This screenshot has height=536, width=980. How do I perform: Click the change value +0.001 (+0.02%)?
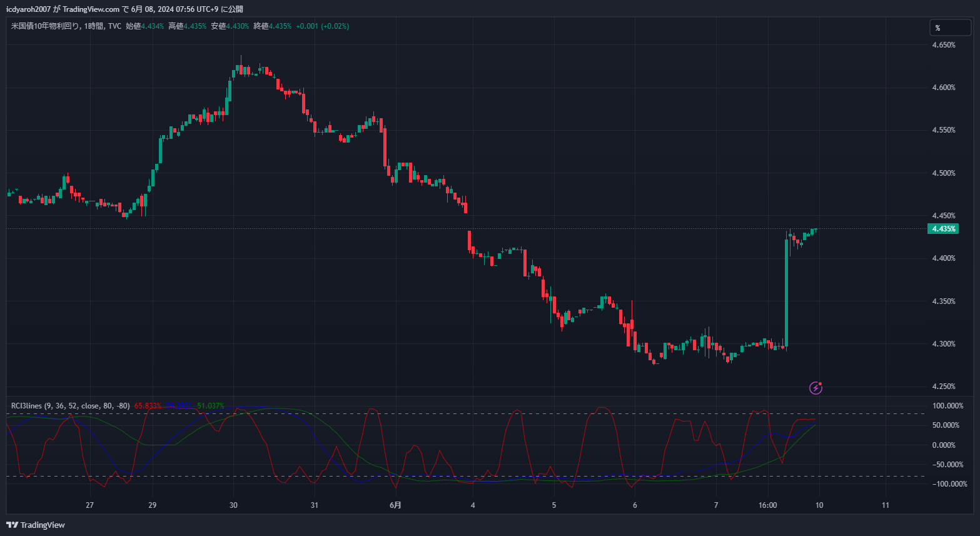point(322,26)
